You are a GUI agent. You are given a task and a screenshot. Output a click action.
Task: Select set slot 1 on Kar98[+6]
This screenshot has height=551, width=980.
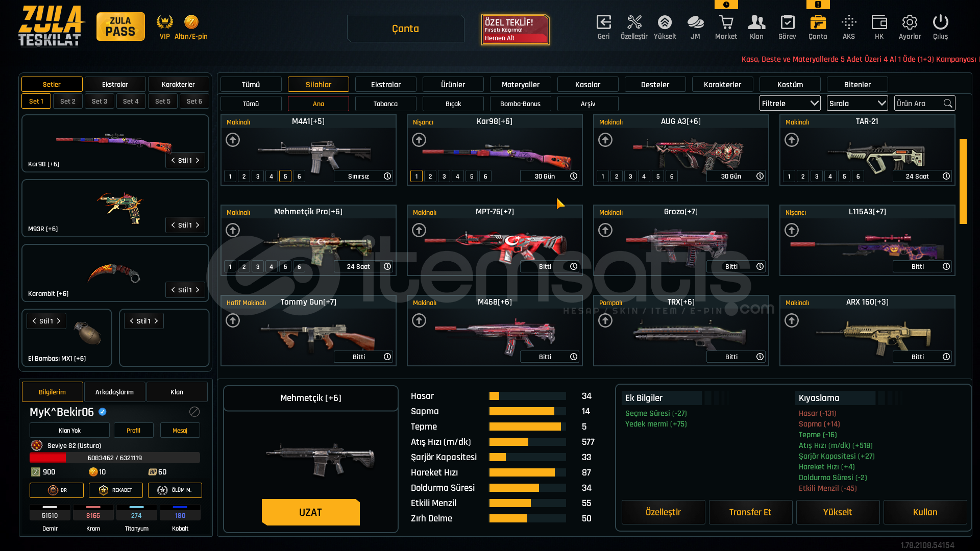416,176
